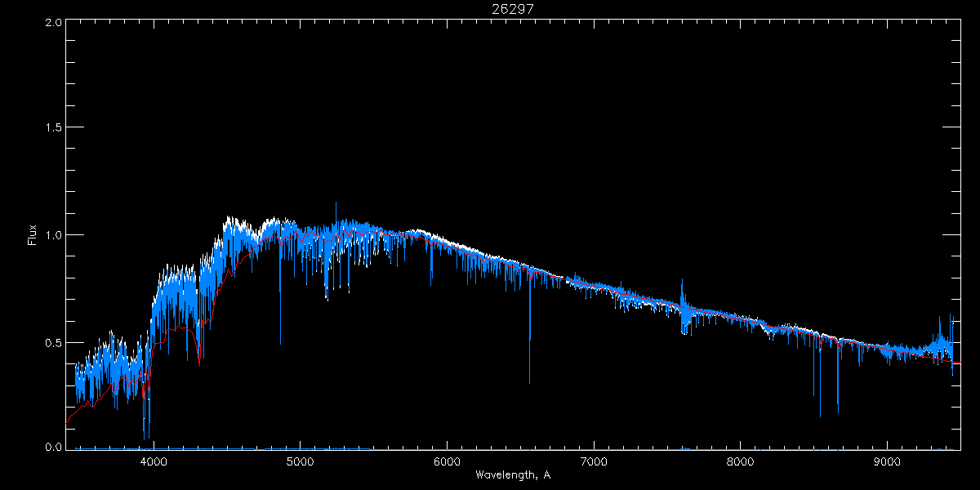Click the 0.0 y-axis tick label

click(54, 448)
